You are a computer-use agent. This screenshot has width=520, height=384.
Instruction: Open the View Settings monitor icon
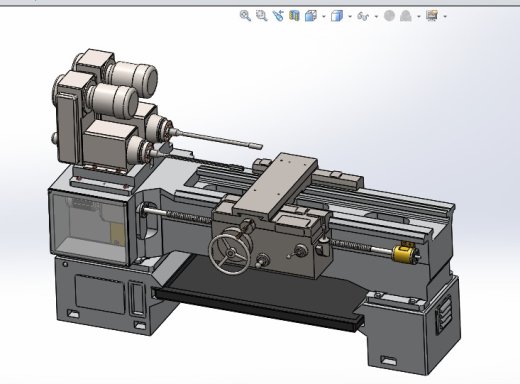pyautogui.click(x=432, y=16)
